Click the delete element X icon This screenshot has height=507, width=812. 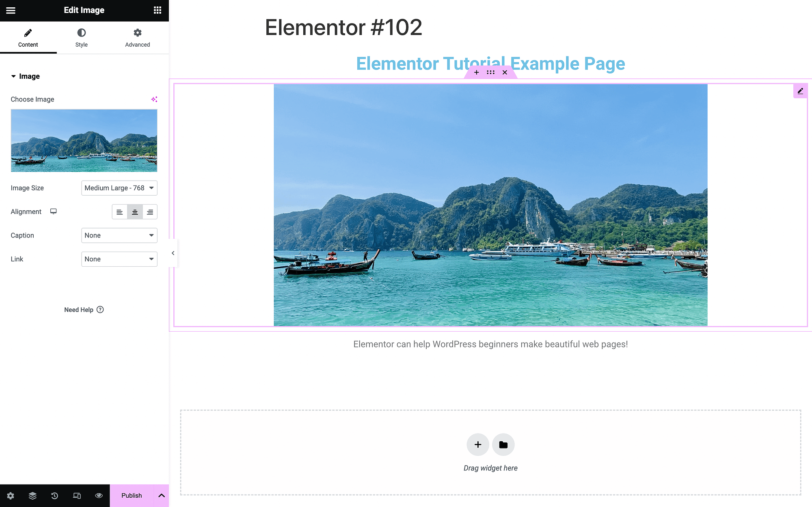pyautogui.click(x=504, y=72)
